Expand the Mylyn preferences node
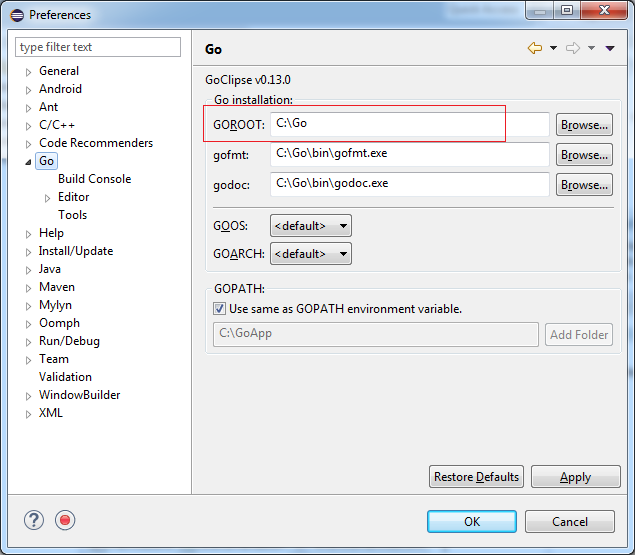This screenshot has height=555, width=635. pos(28,306)
